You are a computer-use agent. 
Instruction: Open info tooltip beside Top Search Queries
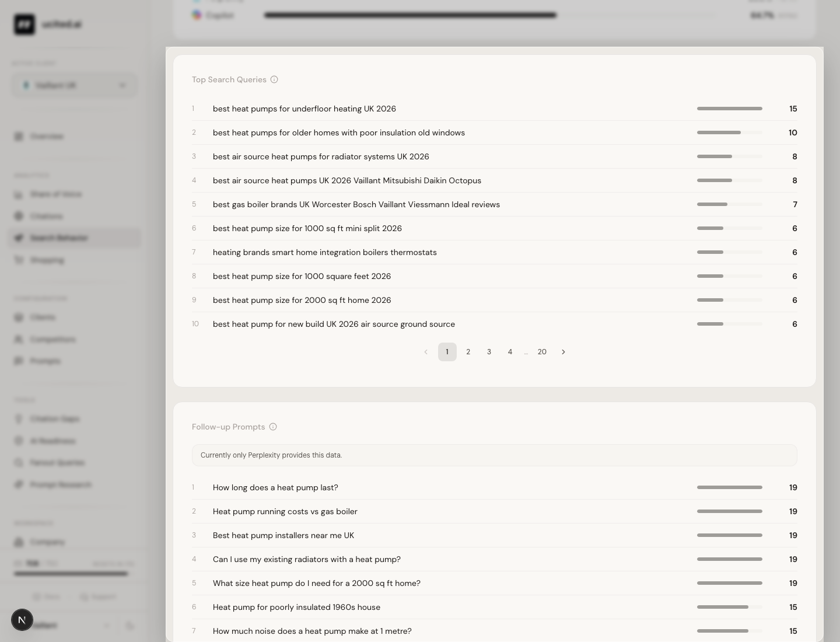pos(274,79)
